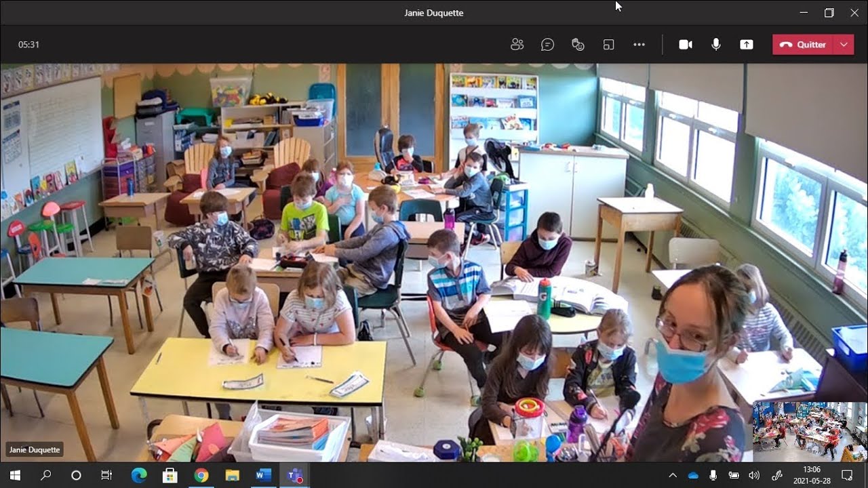Screen dimensions: 868x488
Task: Open File Explorer from taskbar
Action: coord(233,475)
